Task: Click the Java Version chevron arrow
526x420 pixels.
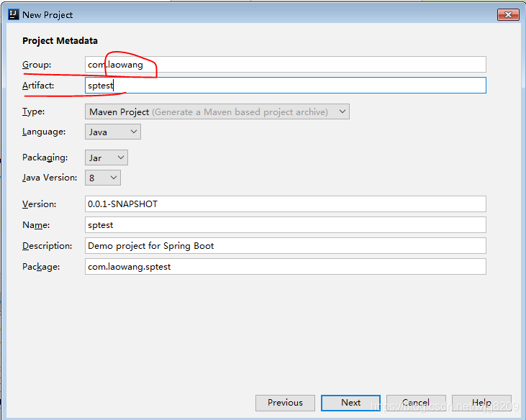Action: 114,178
